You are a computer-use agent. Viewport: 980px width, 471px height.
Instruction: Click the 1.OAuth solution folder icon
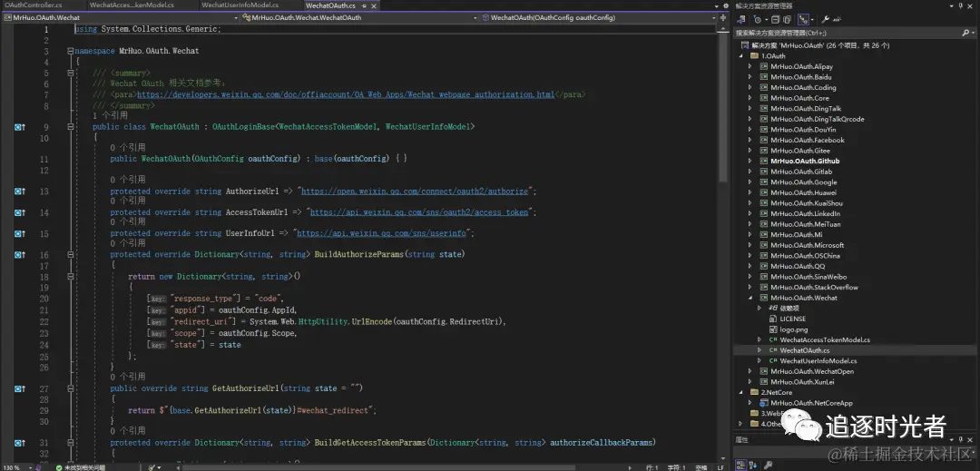754,55
